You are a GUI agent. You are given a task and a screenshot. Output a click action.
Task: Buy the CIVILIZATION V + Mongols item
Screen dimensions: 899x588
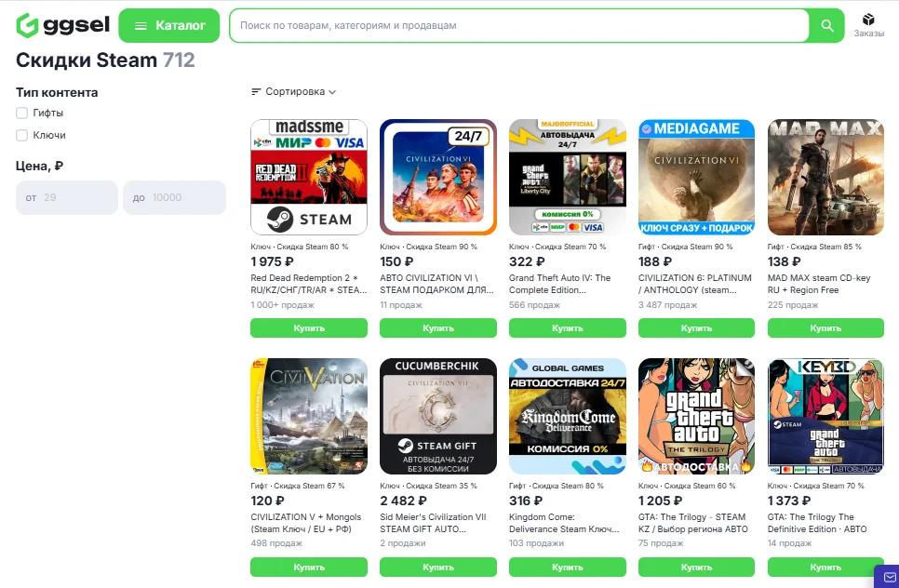[x=309, y=567]
